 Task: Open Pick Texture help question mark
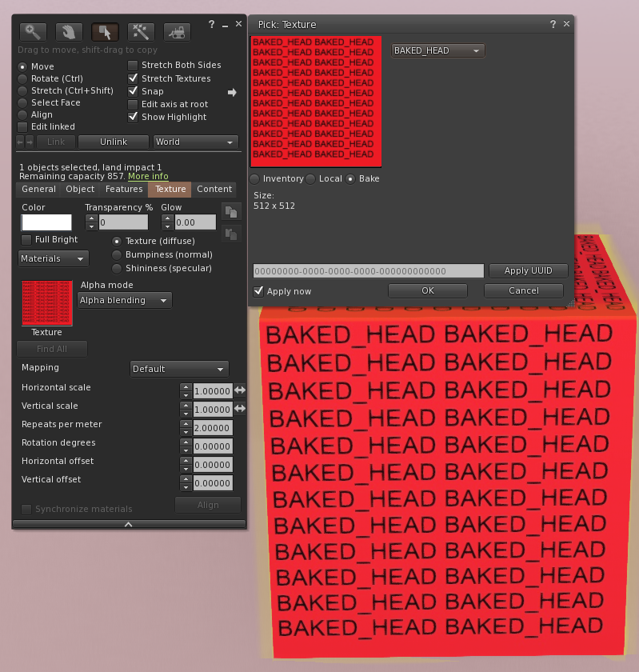[x=553, y=24]
